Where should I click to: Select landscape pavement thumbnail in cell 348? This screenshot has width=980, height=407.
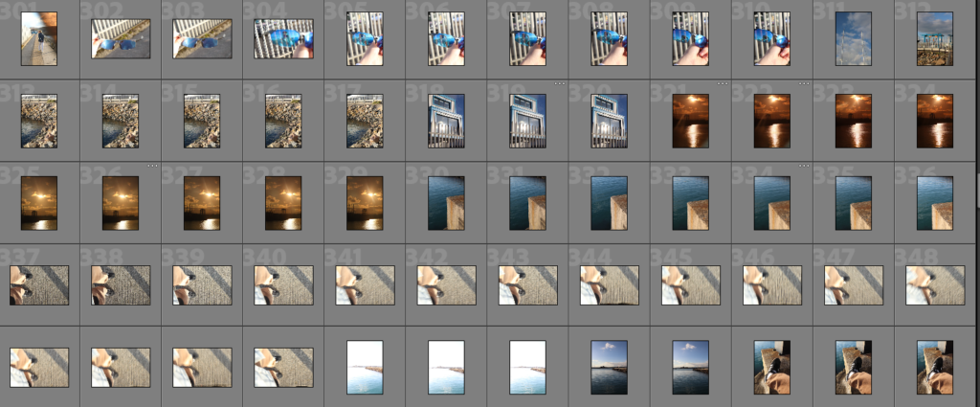pyautogui.click(x=935, y=284)
